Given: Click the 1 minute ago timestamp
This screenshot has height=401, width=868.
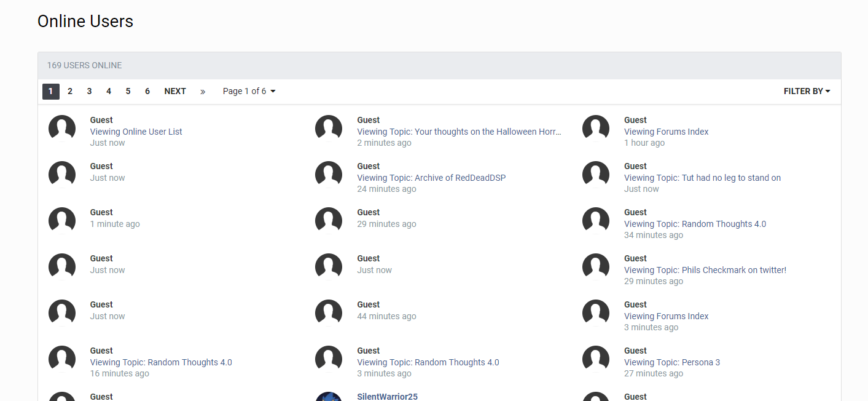Looking at the screenshot, I should 115,224.
